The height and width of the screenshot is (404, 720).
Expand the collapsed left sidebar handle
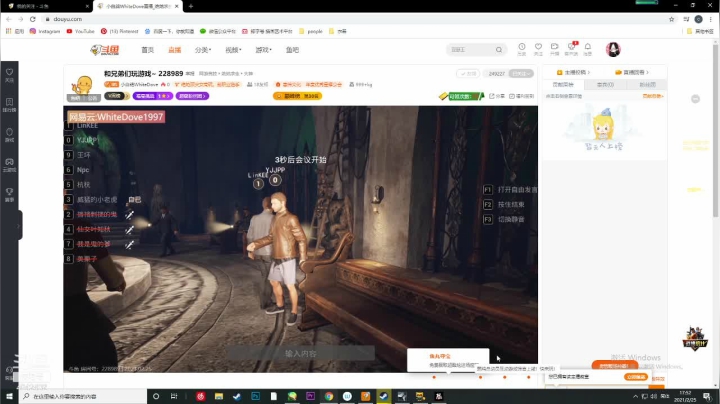[19, 225]
